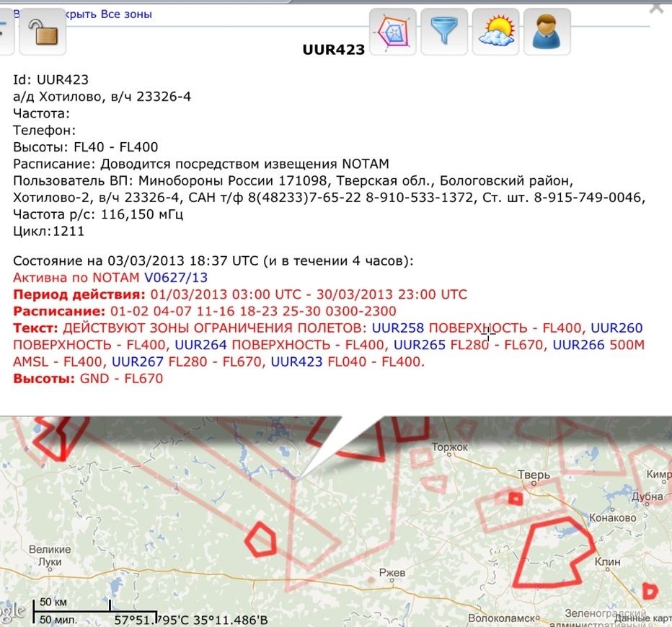This screenshot has height=627, width=672.
Task: Click the red 'Расписание:' schedule line
Action: pos(205,312)
